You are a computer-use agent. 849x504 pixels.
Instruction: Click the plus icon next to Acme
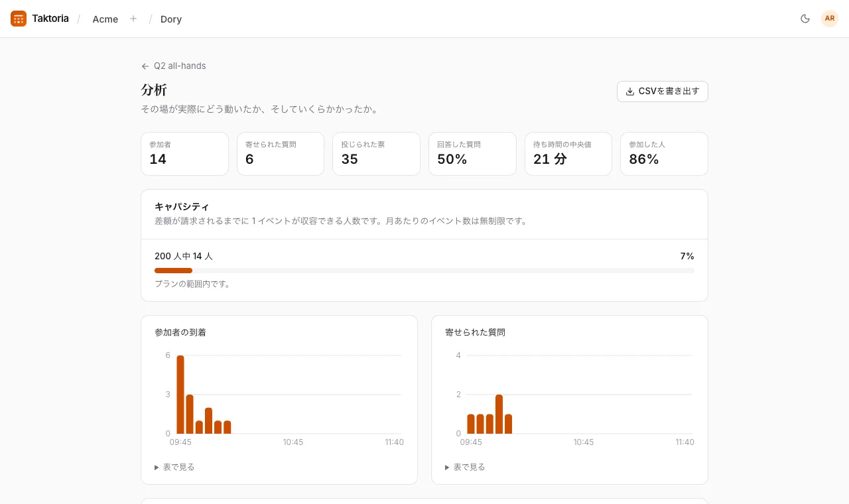pos(133,19)
